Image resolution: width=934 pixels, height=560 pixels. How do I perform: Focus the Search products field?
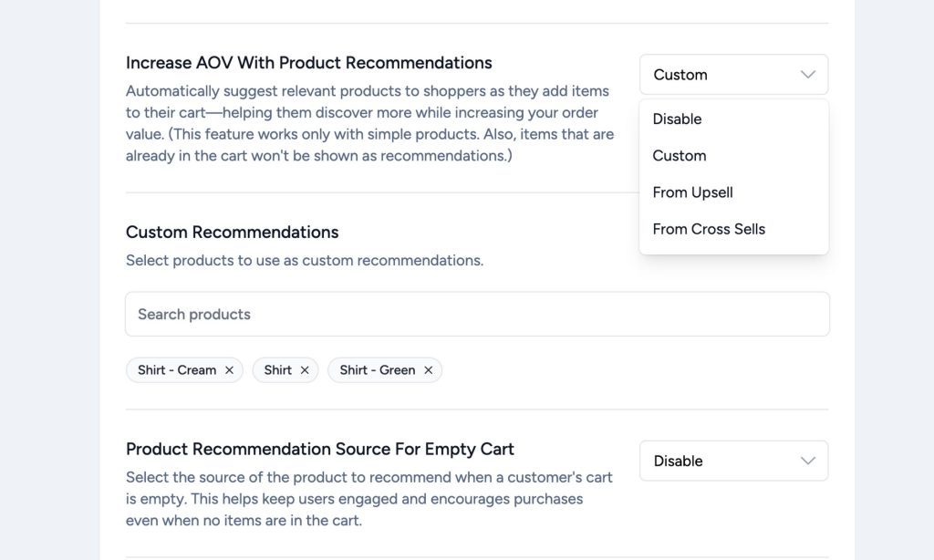pyautogui.click(x=477, y=315)
